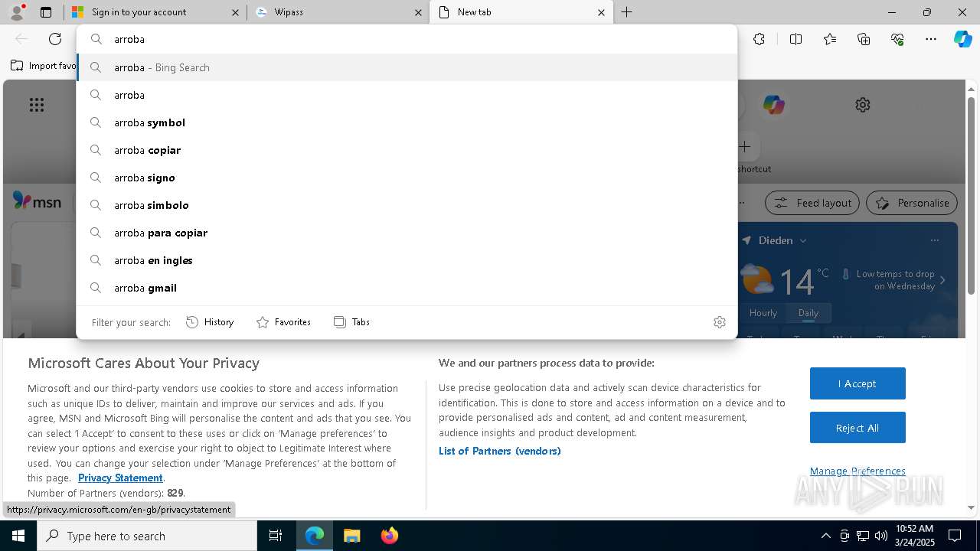Screen dimensions: 980x551
Task: Click Reject All privacy button
Action: 857,428
